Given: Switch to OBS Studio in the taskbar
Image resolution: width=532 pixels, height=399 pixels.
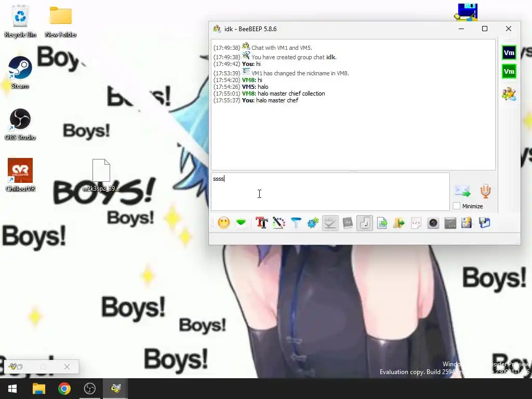Looking at the screenshot, I should (x=90, y=389).
